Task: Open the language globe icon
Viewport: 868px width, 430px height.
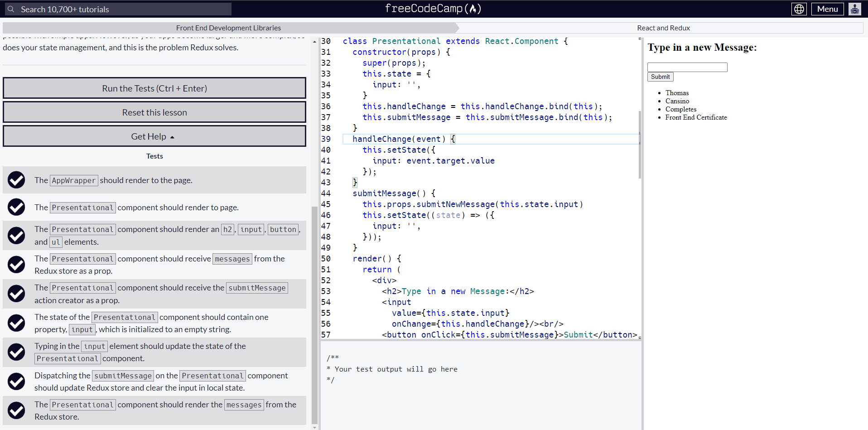Action: [799, 9]
